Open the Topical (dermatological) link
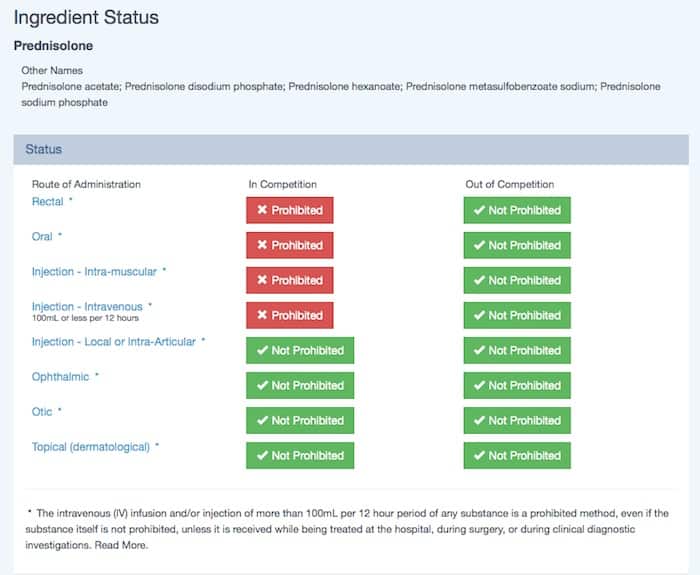Screen dimensions: 700x575 tap(90, 447)
